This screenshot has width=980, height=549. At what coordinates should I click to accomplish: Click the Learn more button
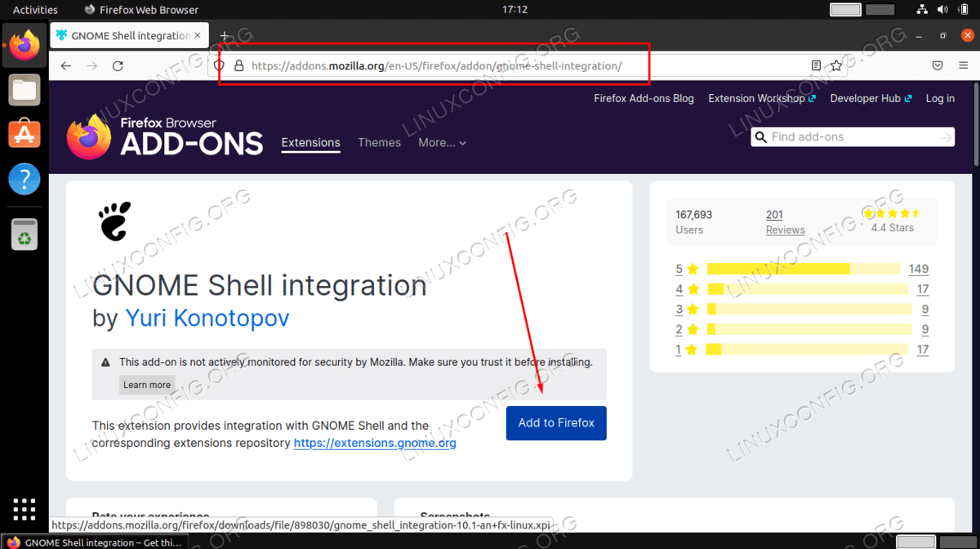point(147,385)
